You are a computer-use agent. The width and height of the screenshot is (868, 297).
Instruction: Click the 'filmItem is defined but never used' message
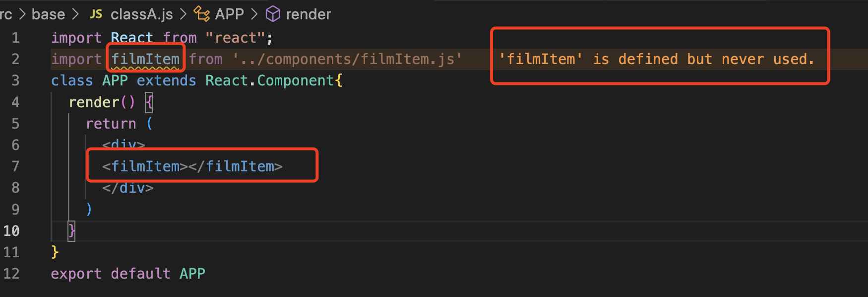tap(656, 59)
